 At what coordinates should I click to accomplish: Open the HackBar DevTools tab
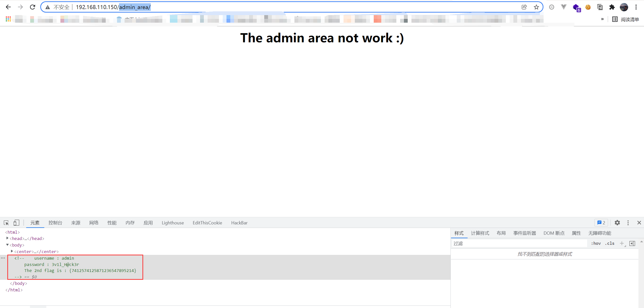(239, 223)
